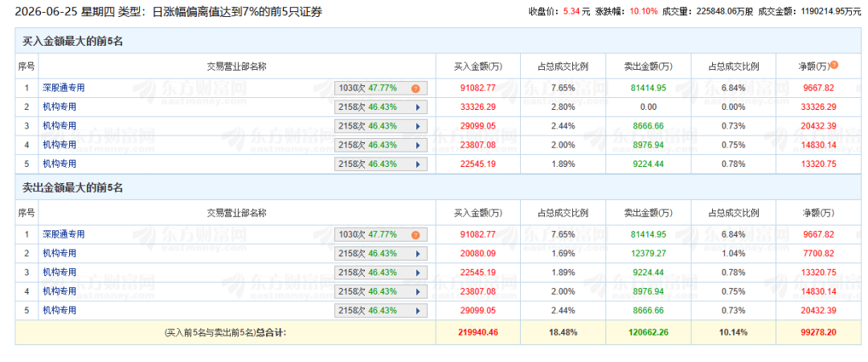
Task: Expand the arrow in sell table row 4 (23807.08)
Action: point(417,291)
